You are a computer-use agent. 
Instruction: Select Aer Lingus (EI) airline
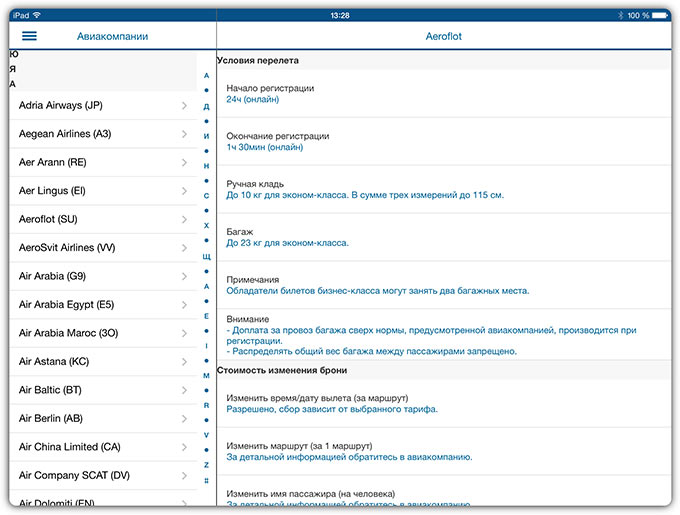pyautogui.click(x=103, y=191)
